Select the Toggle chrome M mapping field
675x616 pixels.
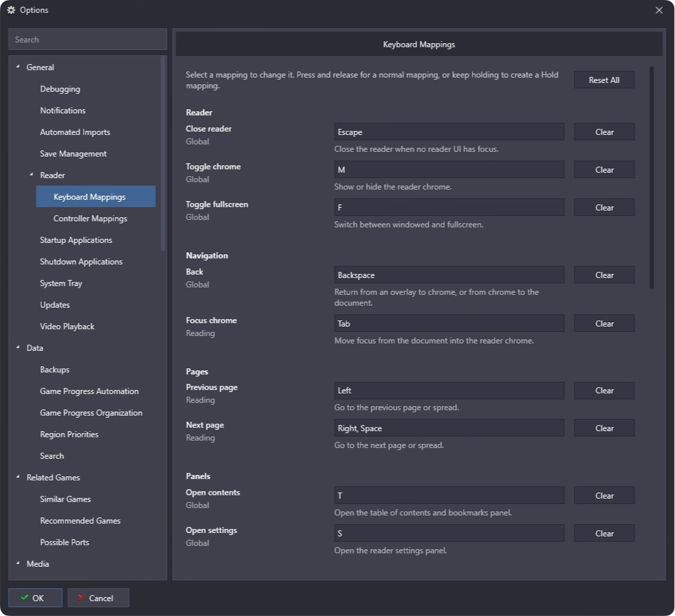449,170
